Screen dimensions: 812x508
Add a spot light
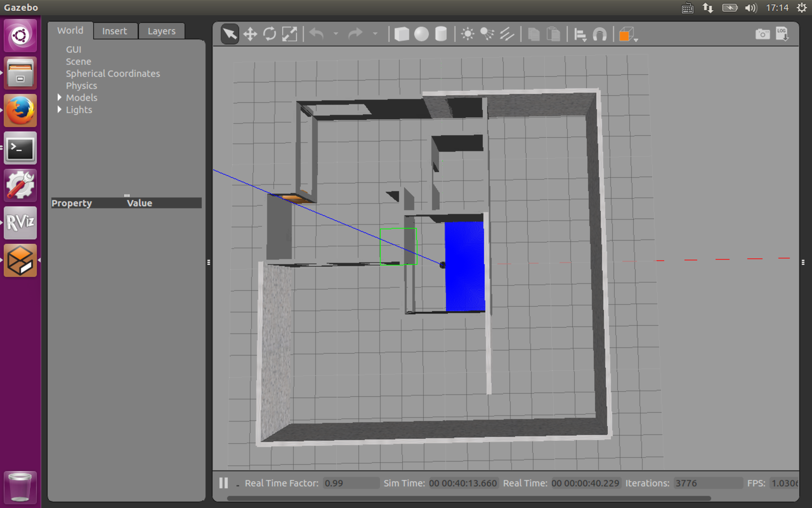487,34
